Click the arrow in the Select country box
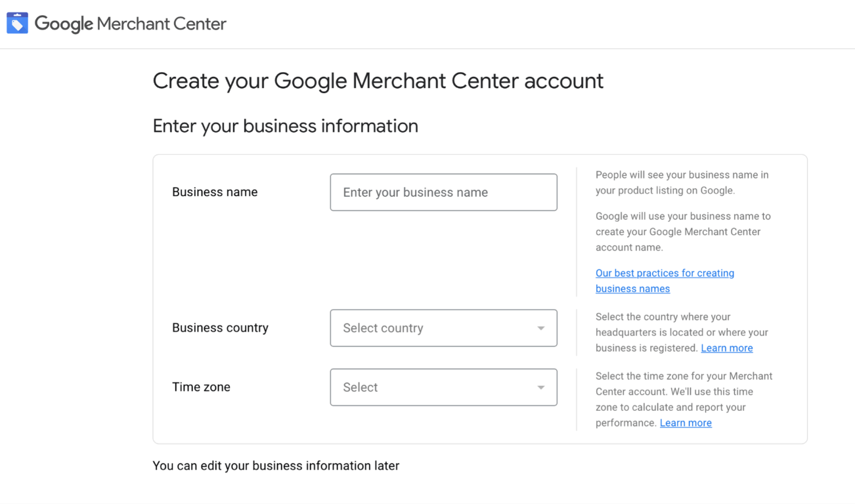The image size is (855, 504). coord(540,328)
